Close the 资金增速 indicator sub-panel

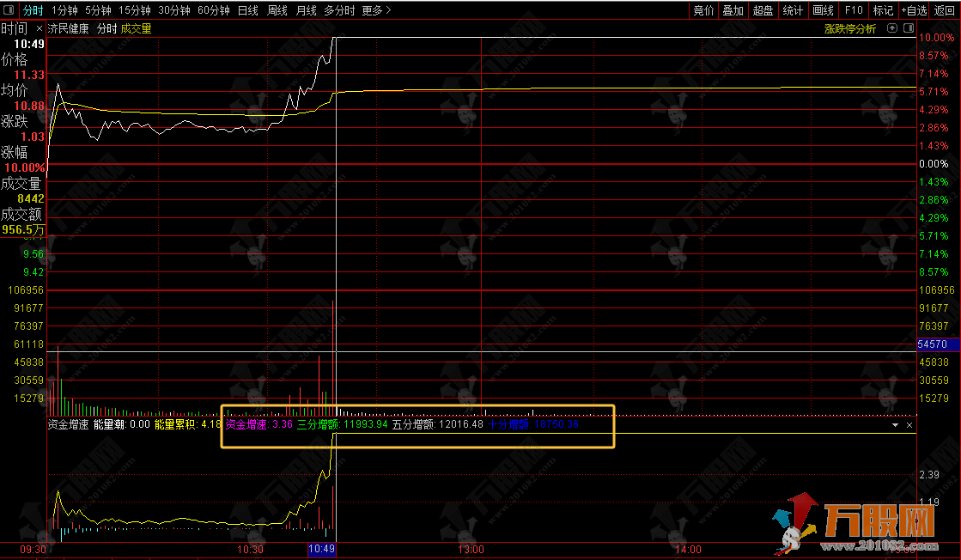click(x=909, y=425)
